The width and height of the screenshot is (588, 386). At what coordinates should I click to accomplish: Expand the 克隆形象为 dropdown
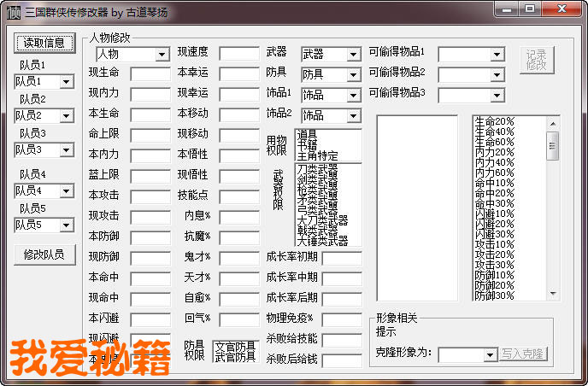491,354
